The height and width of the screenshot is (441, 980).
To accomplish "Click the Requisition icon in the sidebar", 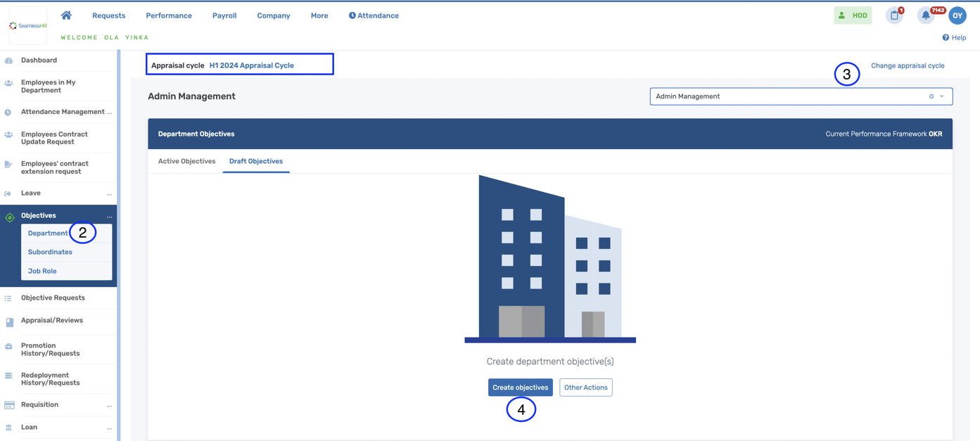I will 10,404.
